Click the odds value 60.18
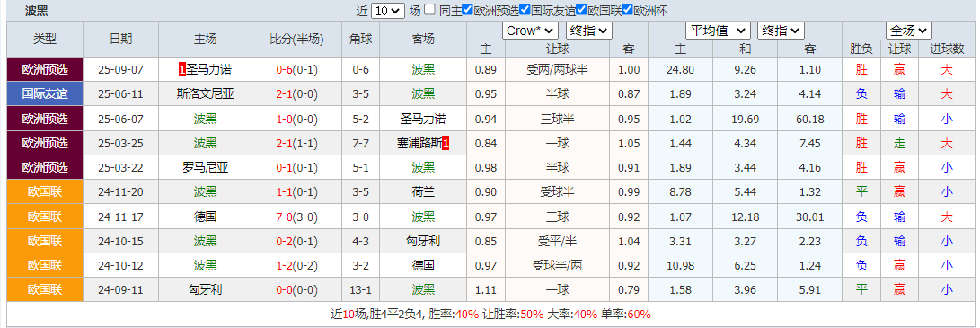The height and width of the screenshot is (328, 980). [811, 120]
